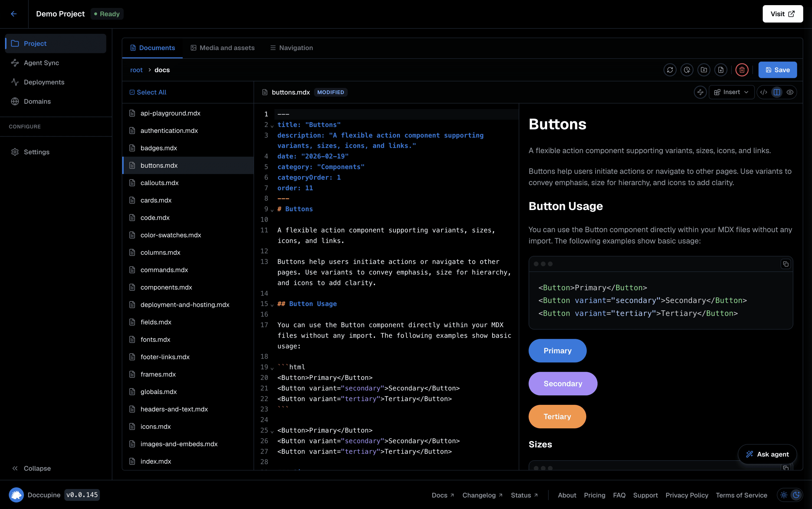Click line 1 in the code editor

pos(396,114)
